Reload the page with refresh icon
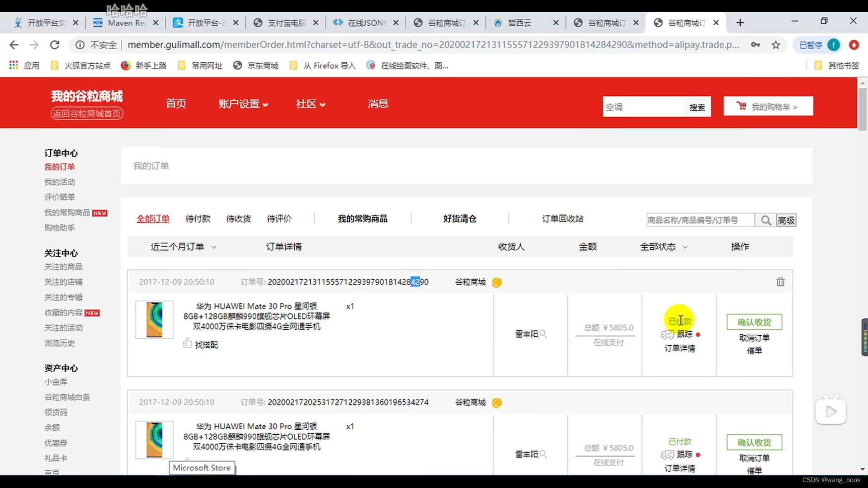 click(x=55, y=45)
